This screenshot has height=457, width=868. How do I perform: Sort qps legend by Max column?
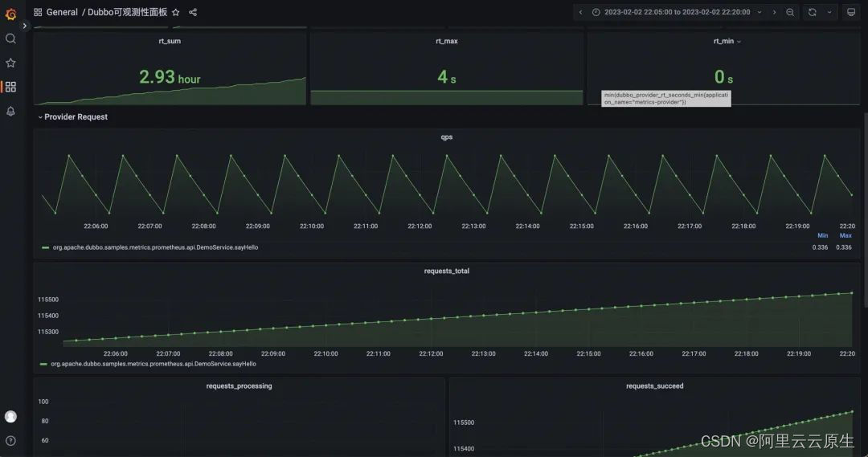[x=845, y=235]
